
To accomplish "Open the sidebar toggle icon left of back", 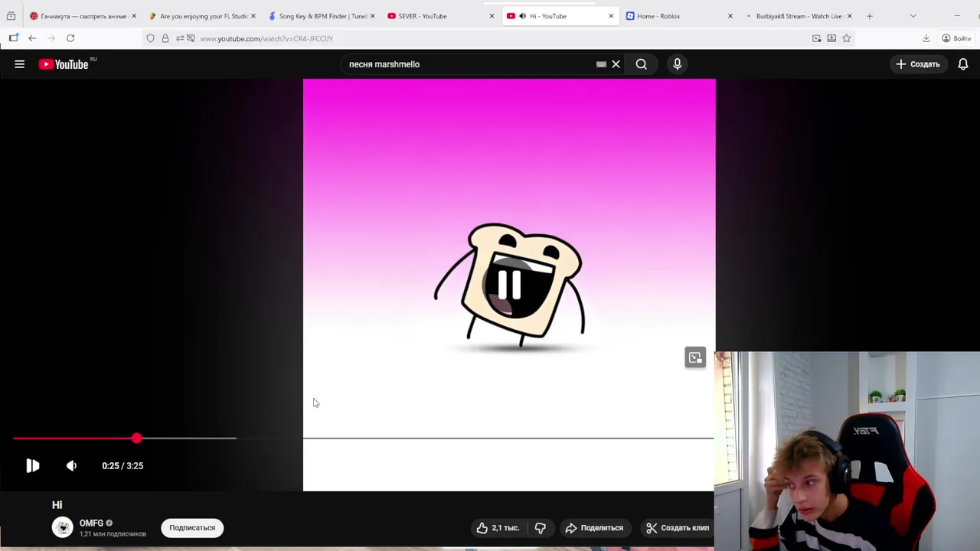I will click(13, 38).
